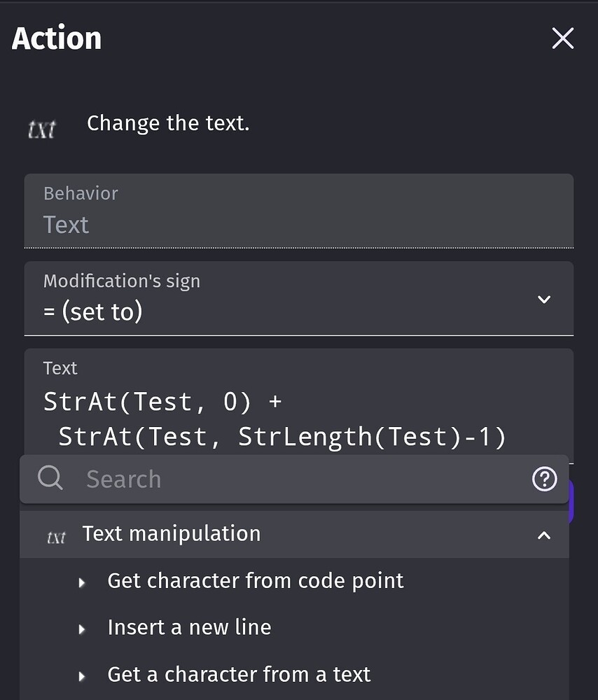Close the Action dialog with the X
Image resolution: width=598 pixels, height=700 pixels.
tap(562, 38)
